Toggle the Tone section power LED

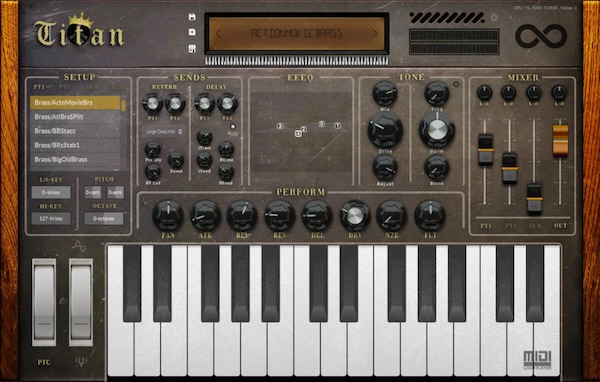[x=456, y=84]
